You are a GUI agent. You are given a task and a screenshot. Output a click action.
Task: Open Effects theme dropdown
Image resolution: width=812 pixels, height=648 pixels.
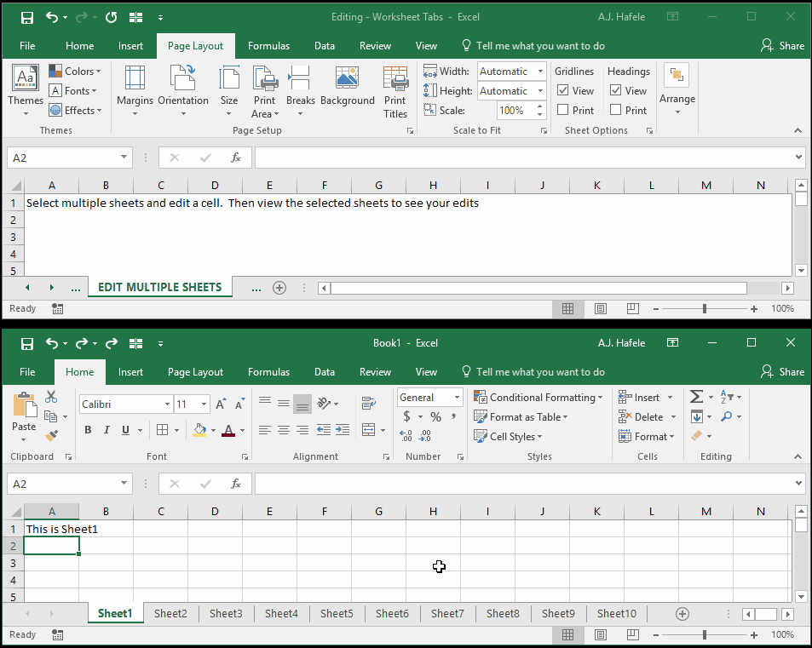pos(75,110)
